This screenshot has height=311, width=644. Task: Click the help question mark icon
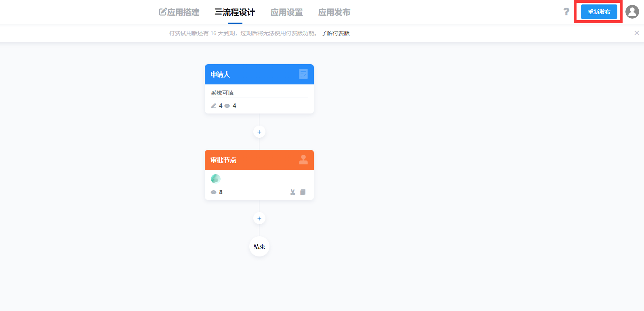566,12
